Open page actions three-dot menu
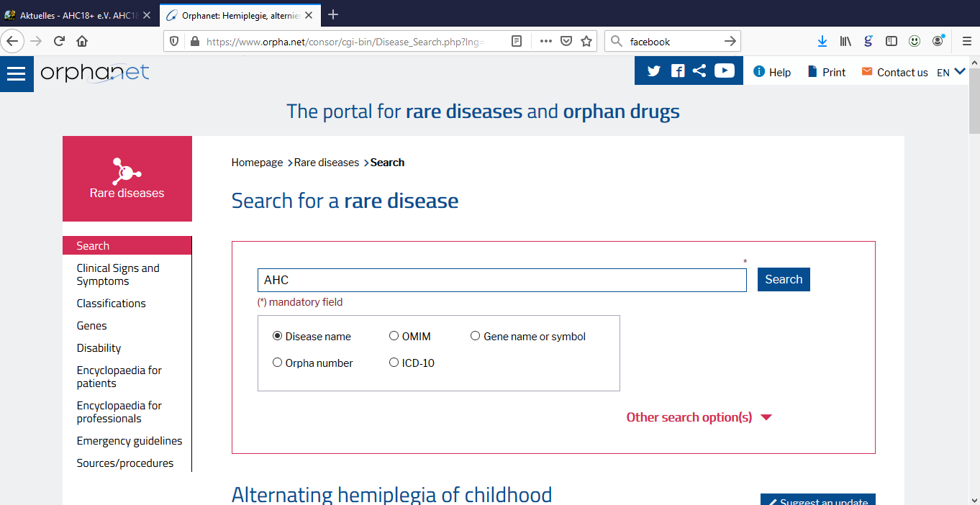980x505 pixels. pos(546,42)
